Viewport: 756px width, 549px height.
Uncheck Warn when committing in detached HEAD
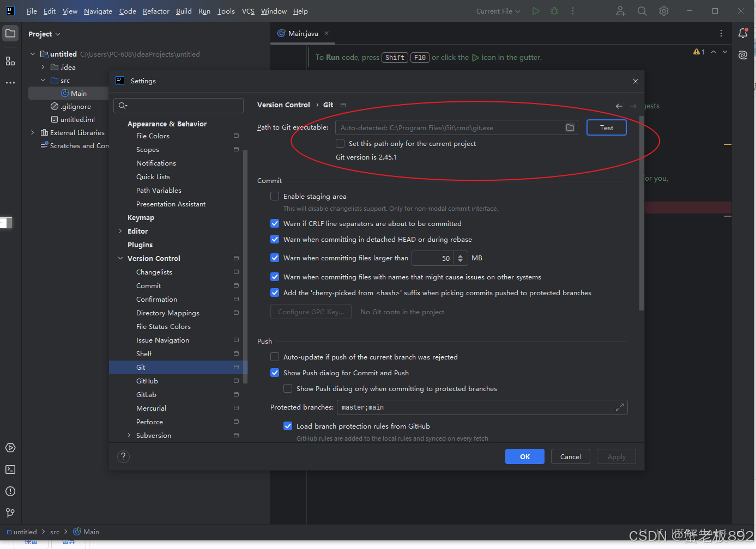coord(275,239)
